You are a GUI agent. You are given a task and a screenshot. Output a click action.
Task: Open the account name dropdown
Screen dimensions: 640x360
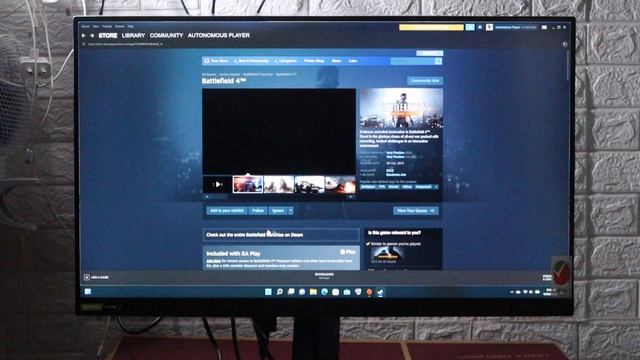click(x=515, y=27)
